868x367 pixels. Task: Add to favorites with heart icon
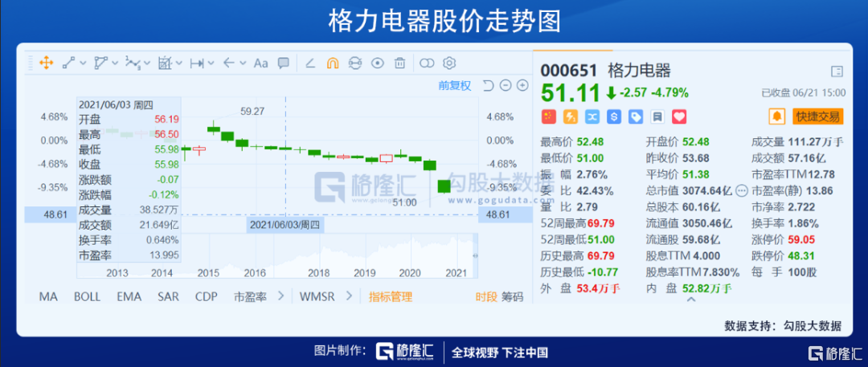coord(679,116)
